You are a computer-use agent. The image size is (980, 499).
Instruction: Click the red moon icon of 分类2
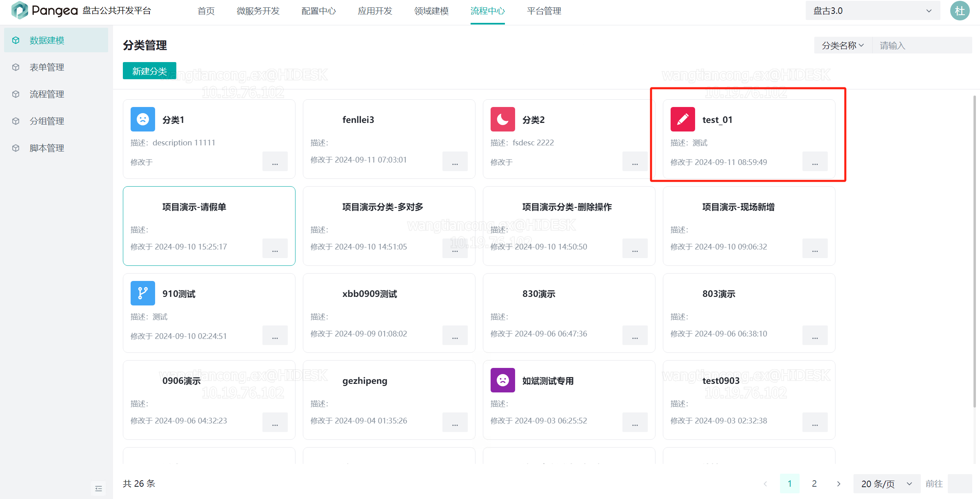(503, 119)
